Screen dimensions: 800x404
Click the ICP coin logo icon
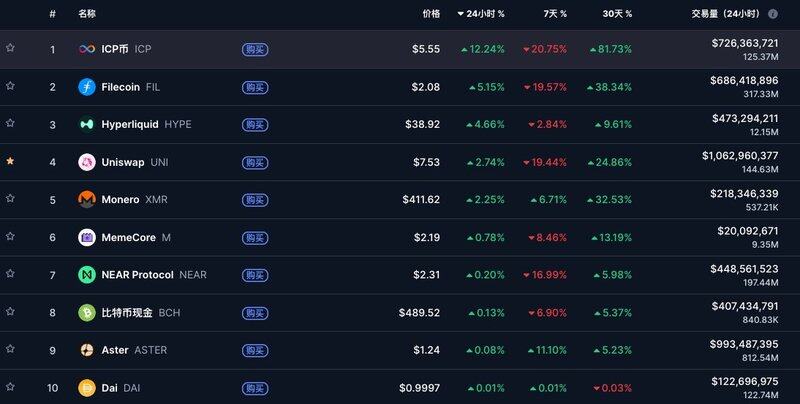click(87, 49)
